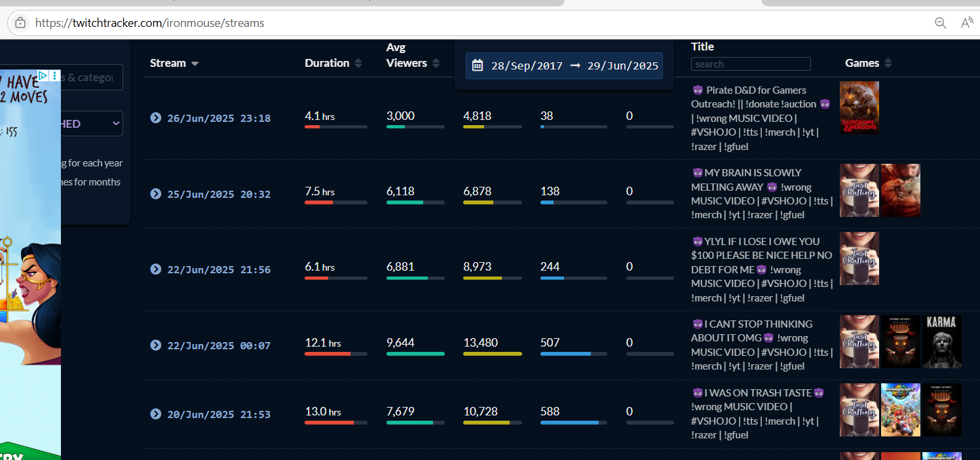
Task: Click the read aloud icon in address bar
Action: point(966,23)
